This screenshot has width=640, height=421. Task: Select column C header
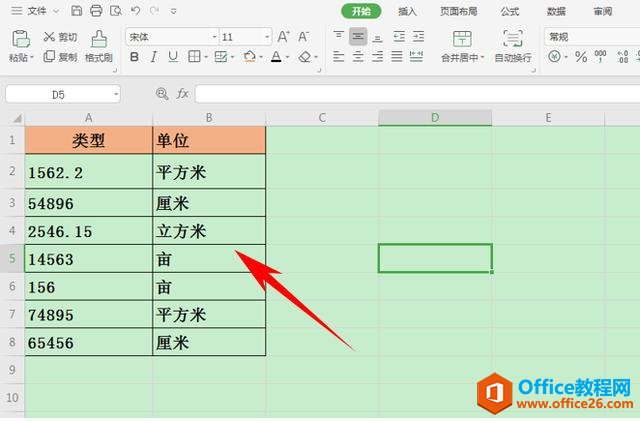[x=322, y=118]
